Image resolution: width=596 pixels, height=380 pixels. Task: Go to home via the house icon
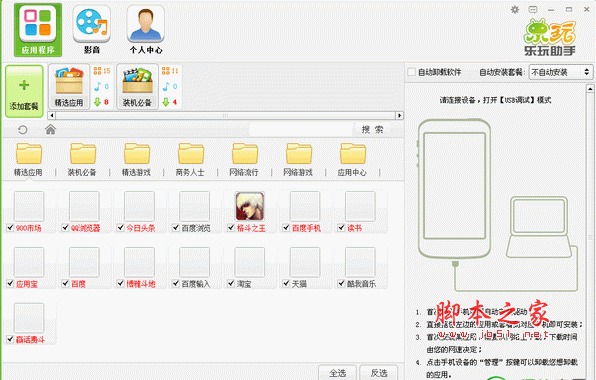pos(50,129)
